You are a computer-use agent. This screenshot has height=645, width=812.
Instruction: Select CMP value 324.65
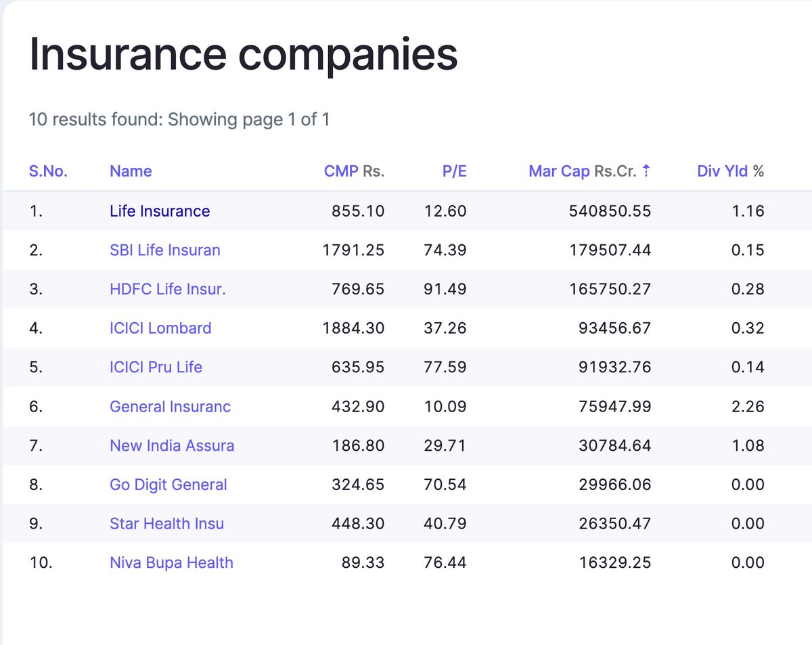358,485
